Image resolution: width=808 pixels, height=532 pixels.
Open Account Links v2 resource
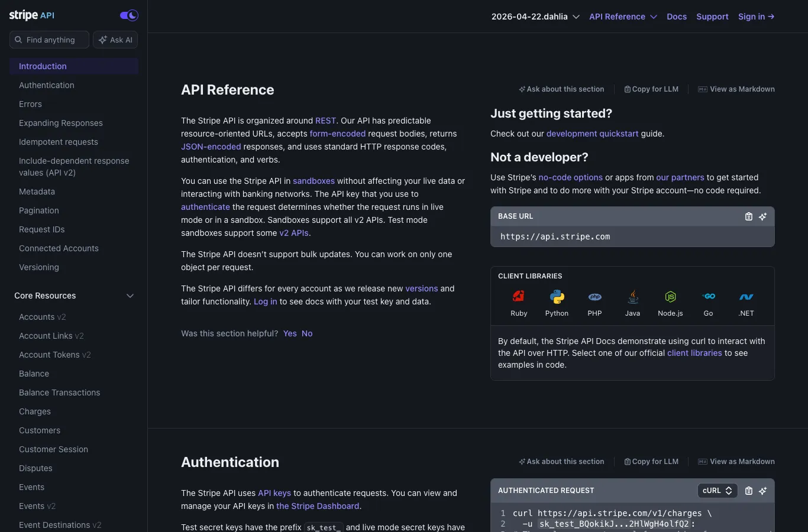click(x=51, y=336)
